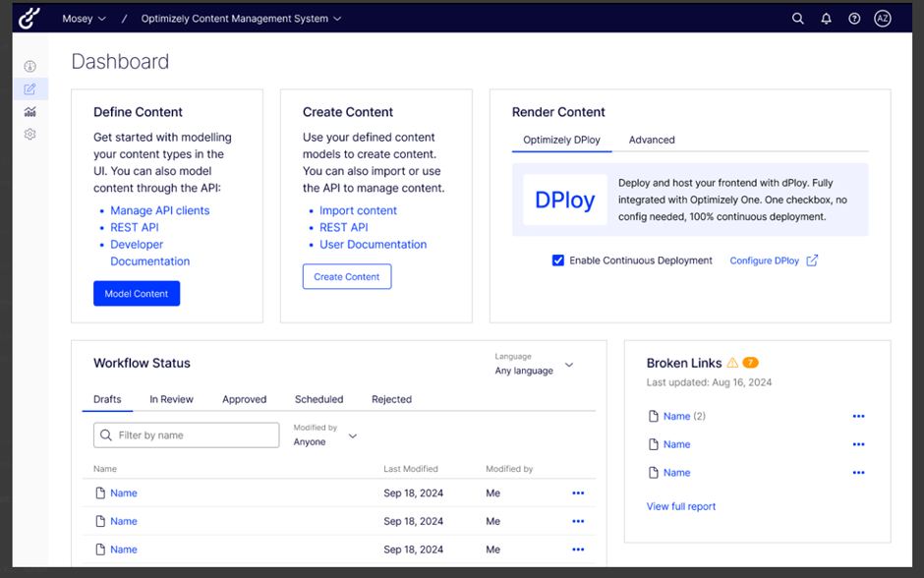Open the Any language dropdown
Image resolution: width=924 pixels, height=578 pixels.
coord(534,365)
